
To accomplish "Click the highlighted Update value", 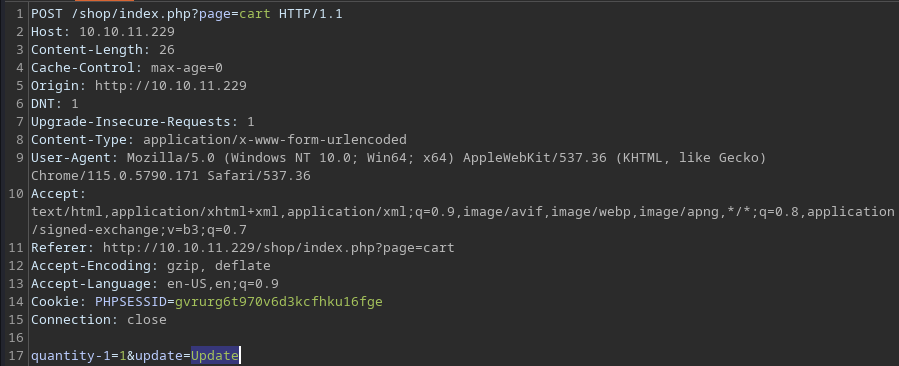I will [x=214, y=356].
